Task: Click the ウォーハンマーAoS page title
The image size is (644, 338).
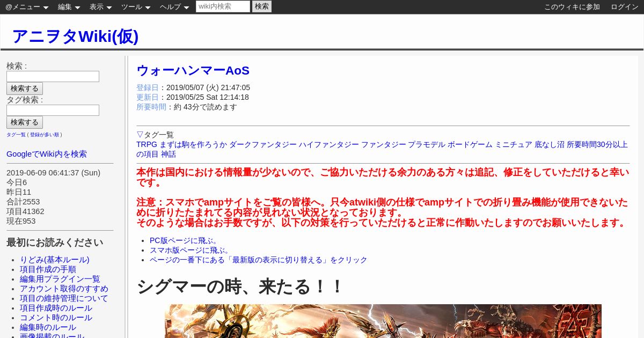Action: 193,71
